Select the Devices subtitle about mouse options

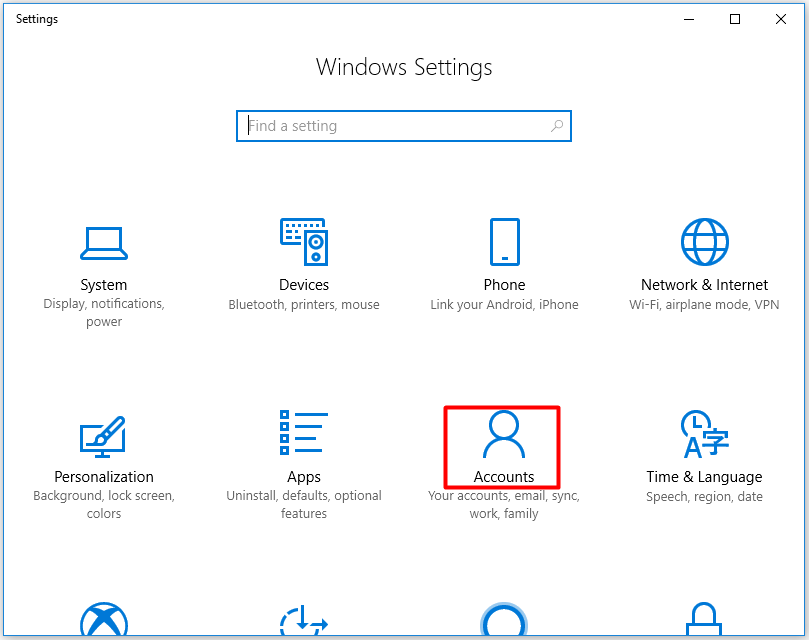tap(304, 304)
